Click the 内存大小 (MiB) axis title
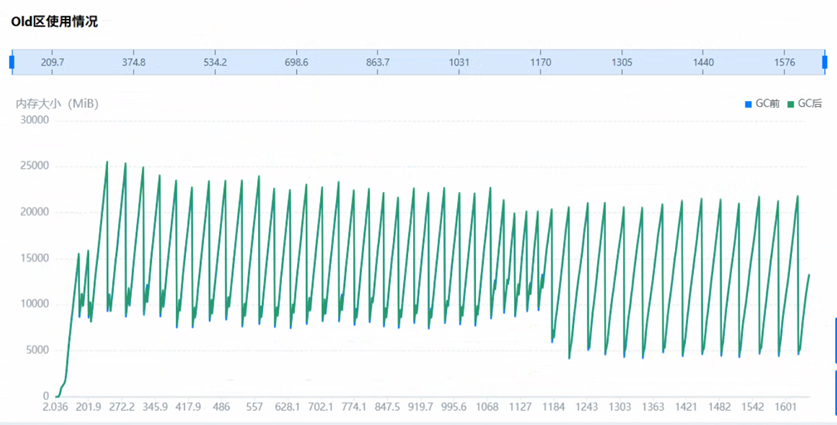837x425 pixels. [57, 103]
